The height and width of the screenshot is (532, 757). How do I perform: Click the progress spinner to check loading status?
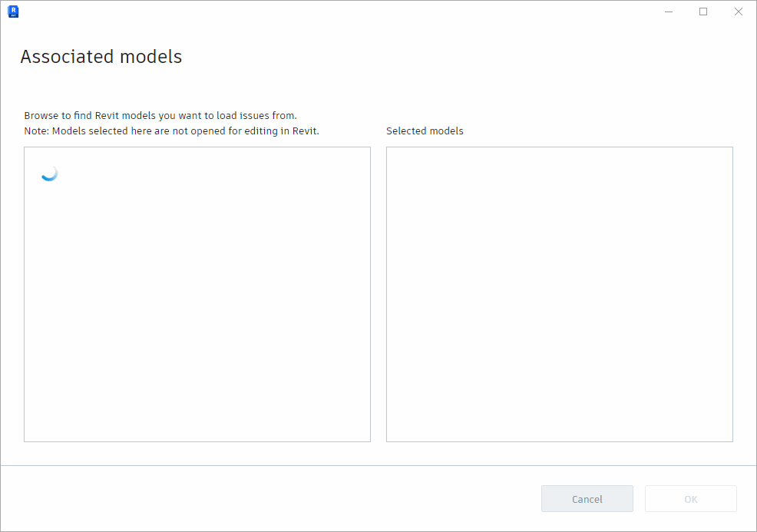49,173
